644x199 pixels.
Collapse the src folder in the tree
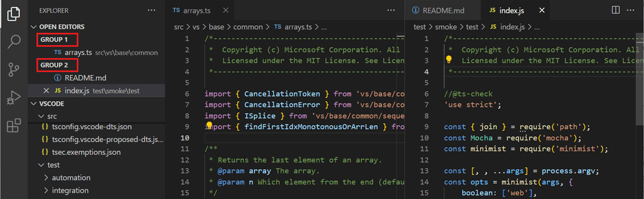click(x=41, y=116)
